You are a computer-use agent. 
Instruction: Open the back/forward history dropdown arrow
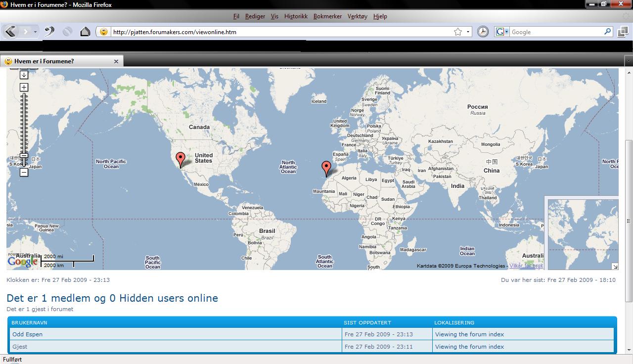(x=35, y=32)
